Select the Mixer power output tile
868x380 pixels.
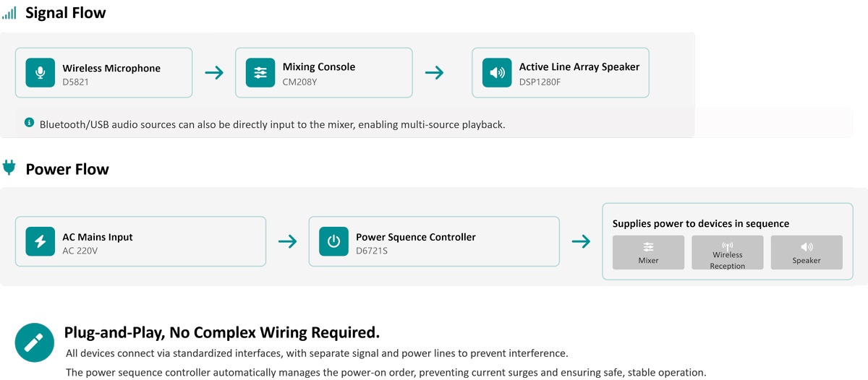648,253
